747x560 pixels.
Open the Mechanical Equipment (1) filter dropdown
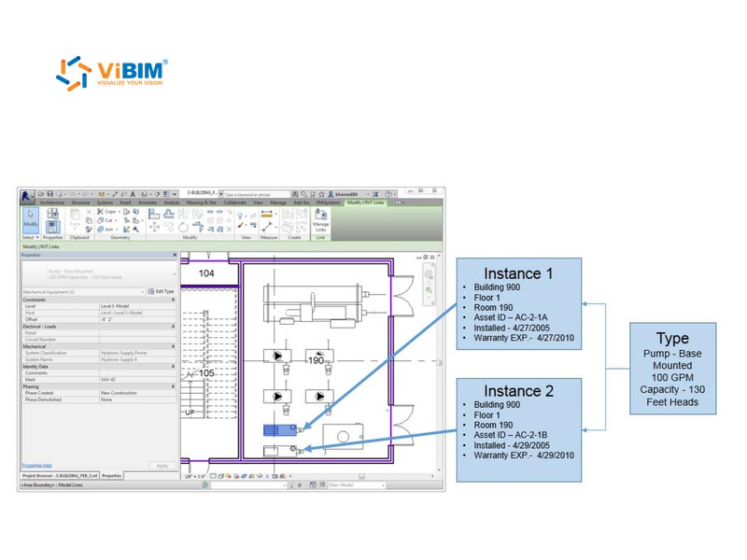[143, 292]
